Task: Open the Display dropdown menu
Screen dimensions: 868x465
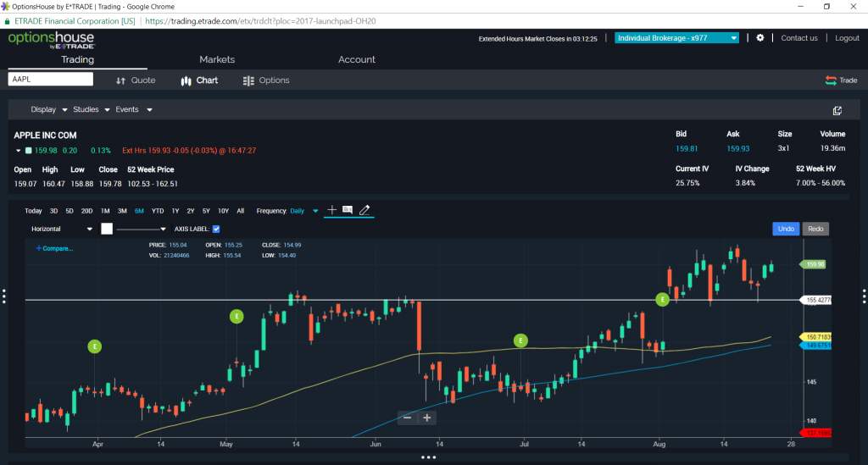Action: 48,109
